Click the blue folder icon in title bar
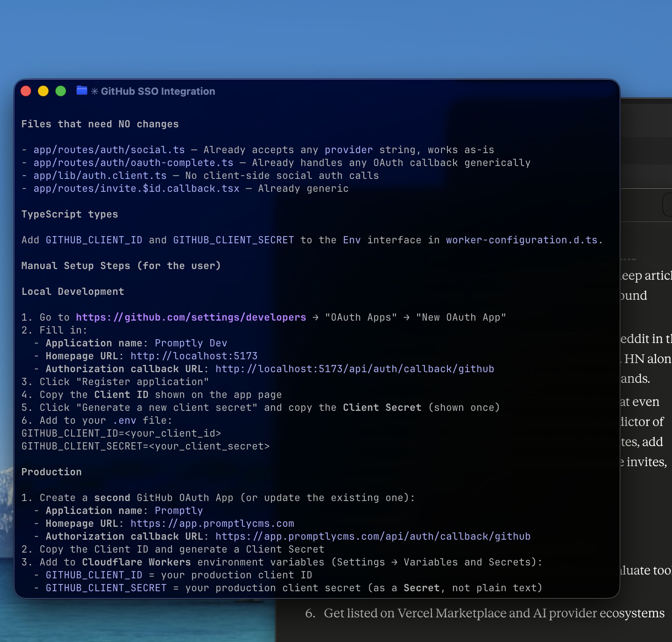672x642 pixels. pyautogui.click(x=82, y=91)
